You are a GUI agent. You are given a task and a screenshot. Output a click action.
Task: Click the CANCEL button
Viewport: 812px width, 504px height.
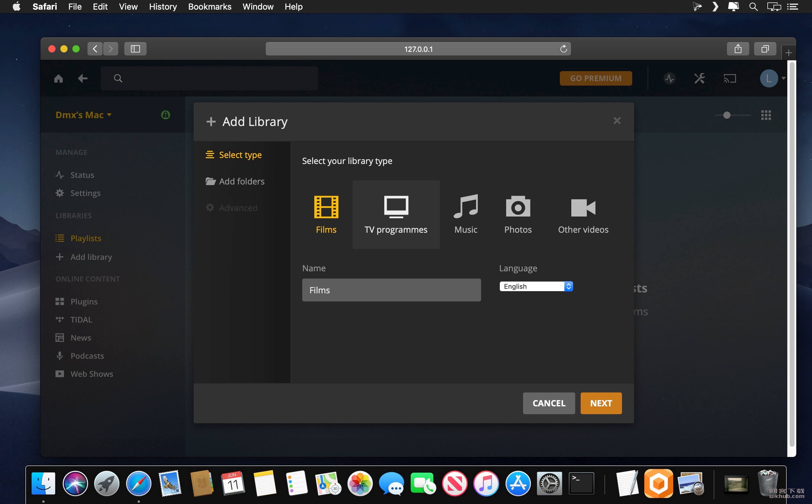(x=549, y=403)
